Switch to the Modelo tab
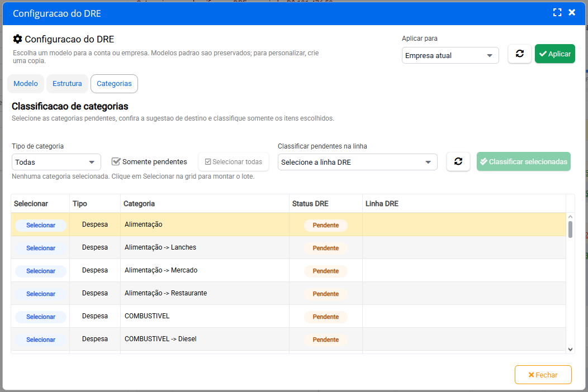The width and height of the screenshot is (588, 392). coord(26,84)
